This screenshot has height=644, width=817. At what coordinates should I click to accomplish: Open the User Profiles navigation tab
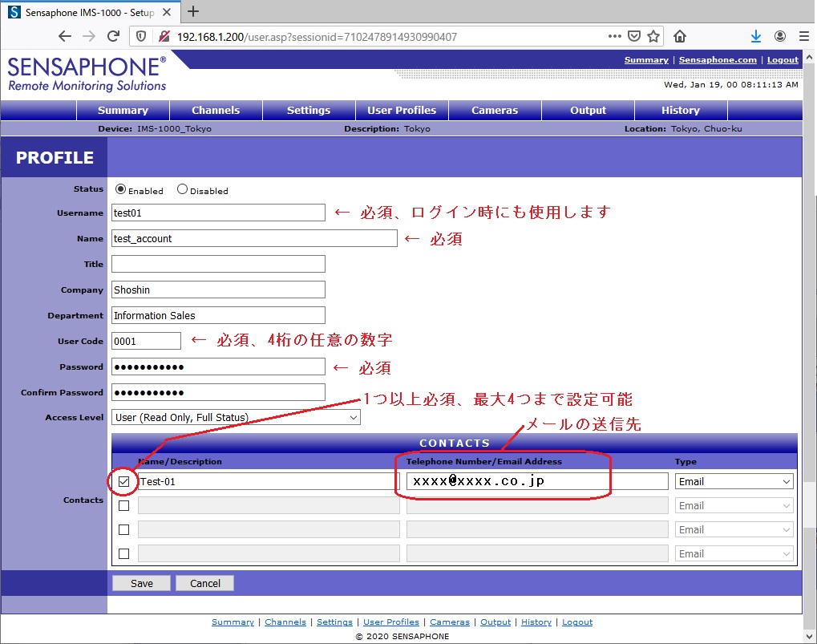point(402,111)
